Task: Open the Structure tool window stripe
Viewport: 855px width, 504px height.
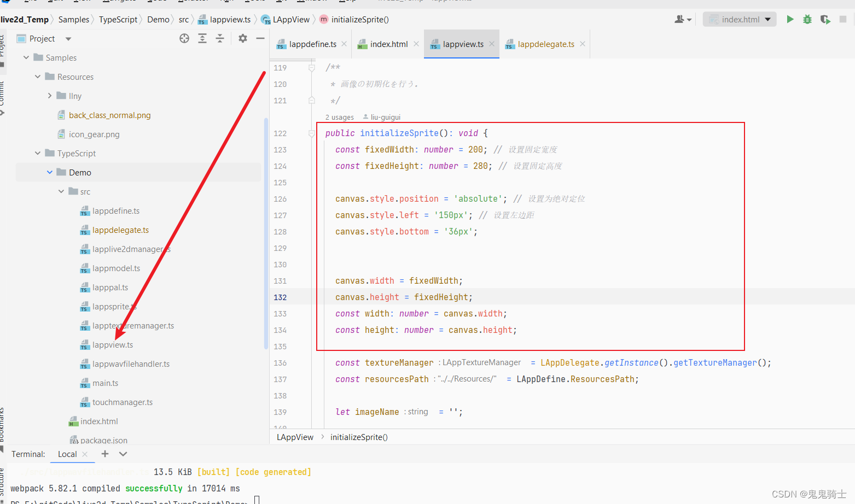Action: 2,482
